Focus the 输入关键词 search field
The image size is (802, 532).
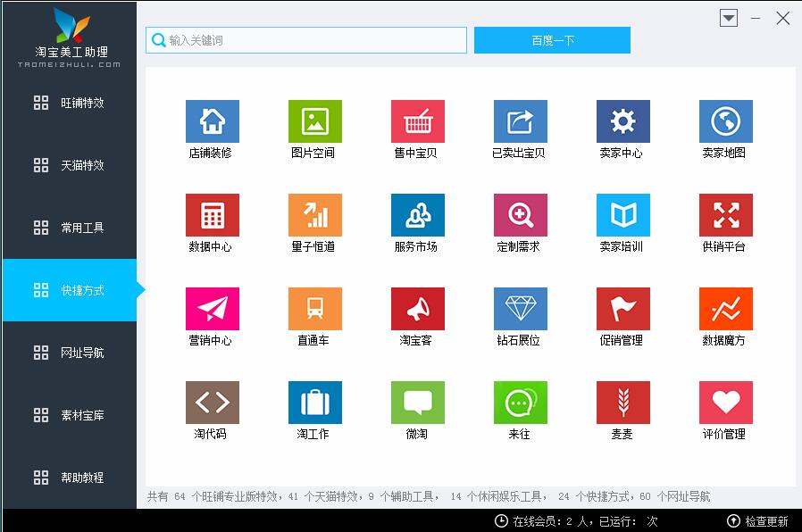tap(306, 40)
